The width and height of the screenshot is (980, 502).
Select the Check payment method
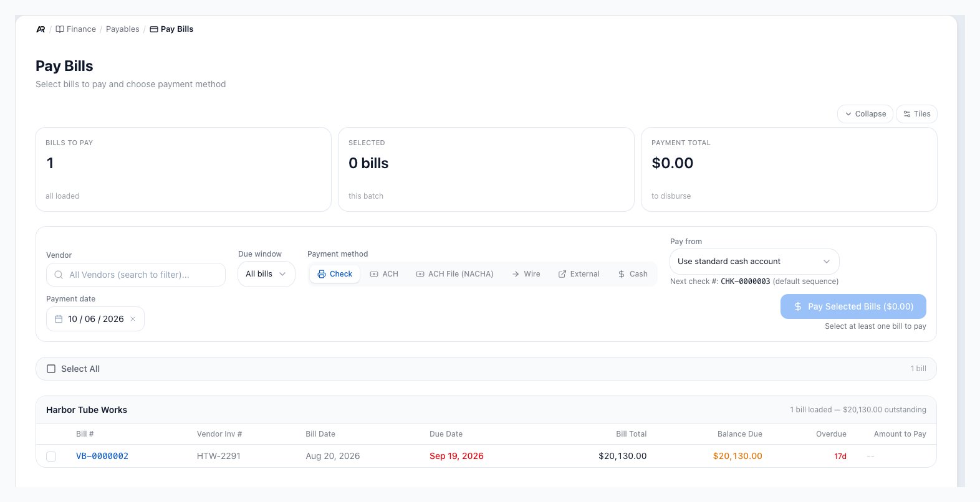[x=335, y=274]
